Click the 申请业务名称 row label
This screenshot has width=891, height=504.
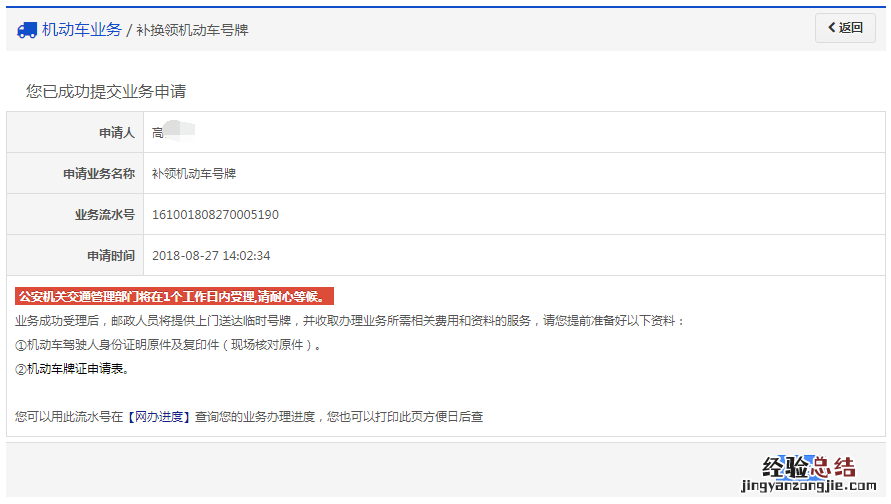(x=99, y=174)
